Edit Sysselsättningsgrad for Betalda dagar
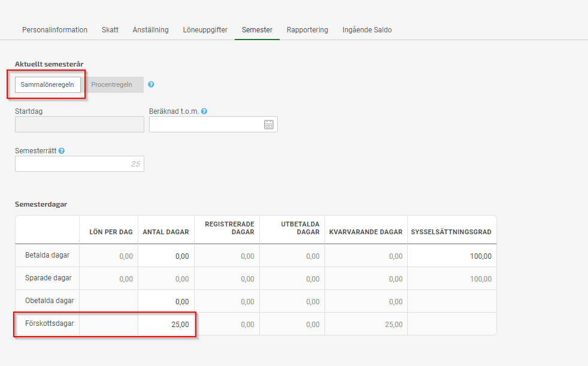 point(452,256)
